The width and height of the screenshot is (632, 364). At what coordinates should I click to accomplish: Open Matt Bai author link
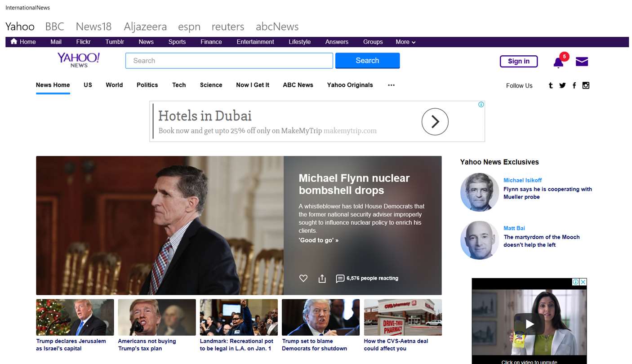(x=514, y=228)
